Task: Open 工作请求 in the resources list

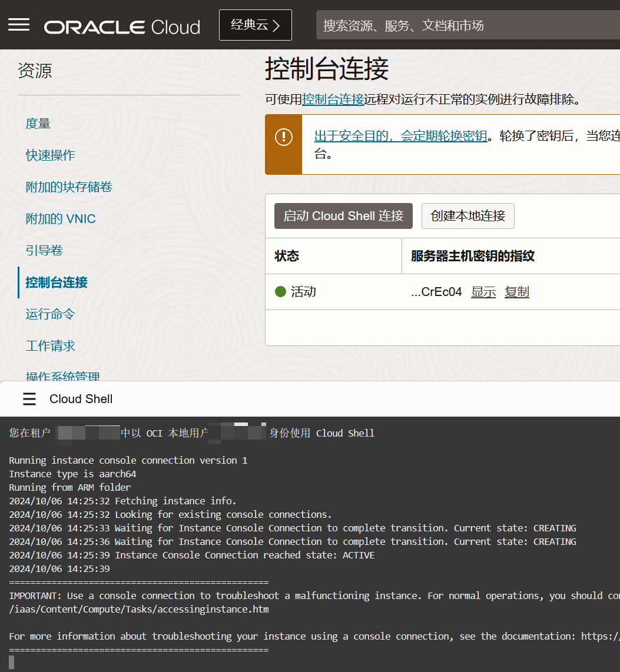Action: tap(50, 346)
